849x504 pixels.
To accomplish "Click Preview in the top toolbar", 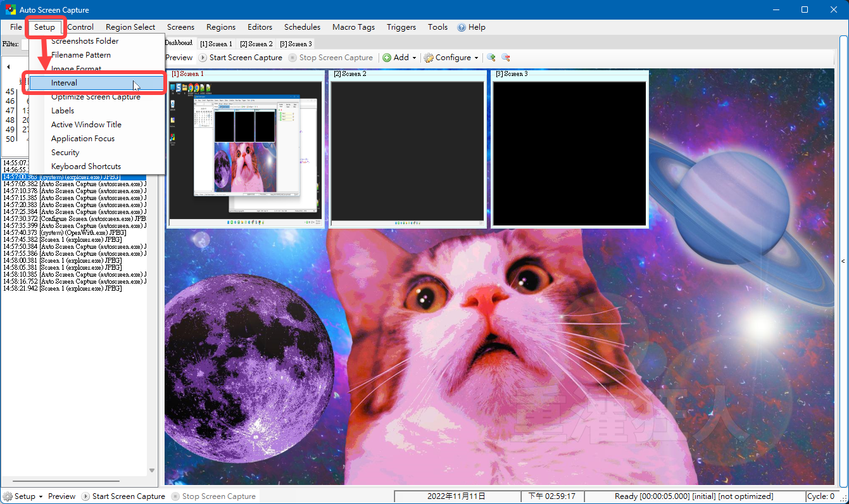I will (179, 58).
